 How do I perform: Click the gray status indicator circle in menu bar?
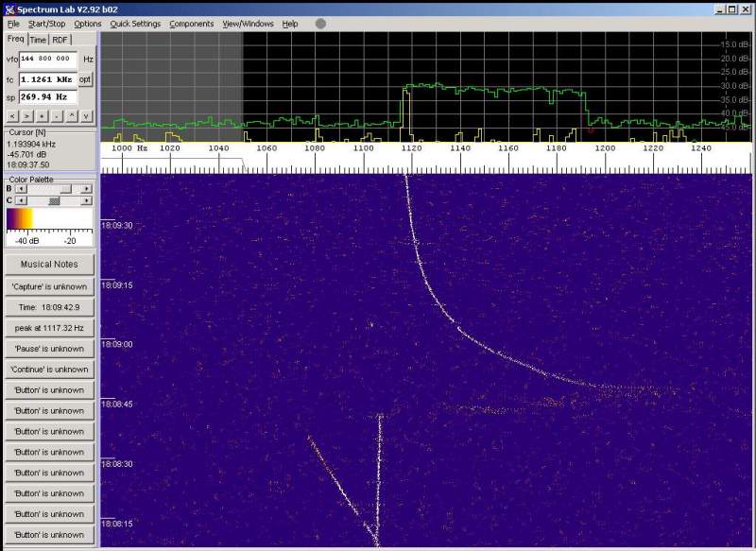(x=320, y=24)
